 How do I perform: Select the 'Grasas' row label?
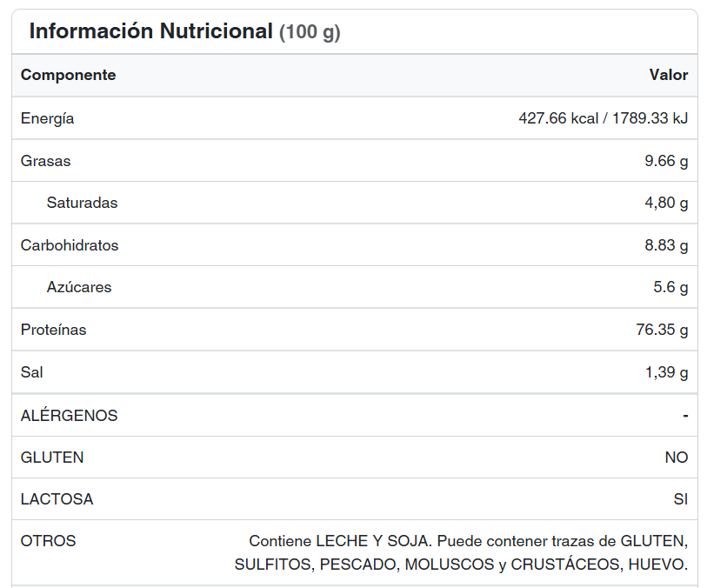[x=45, y=161]
